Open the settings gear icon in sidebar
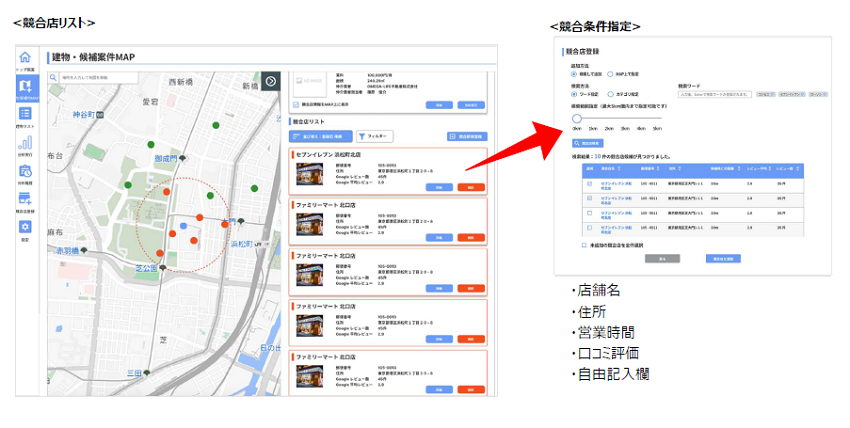850x428 pixels. (25, 228)
